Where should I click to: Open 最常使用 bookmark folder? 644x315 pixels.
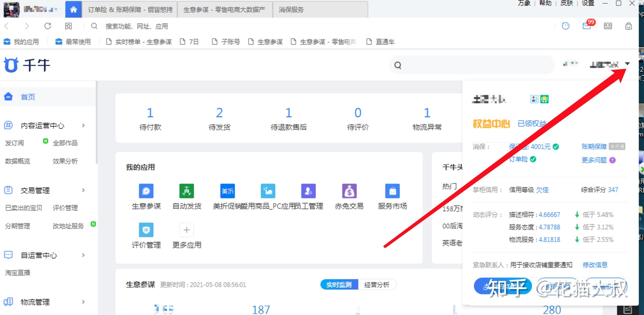point(73,42)
